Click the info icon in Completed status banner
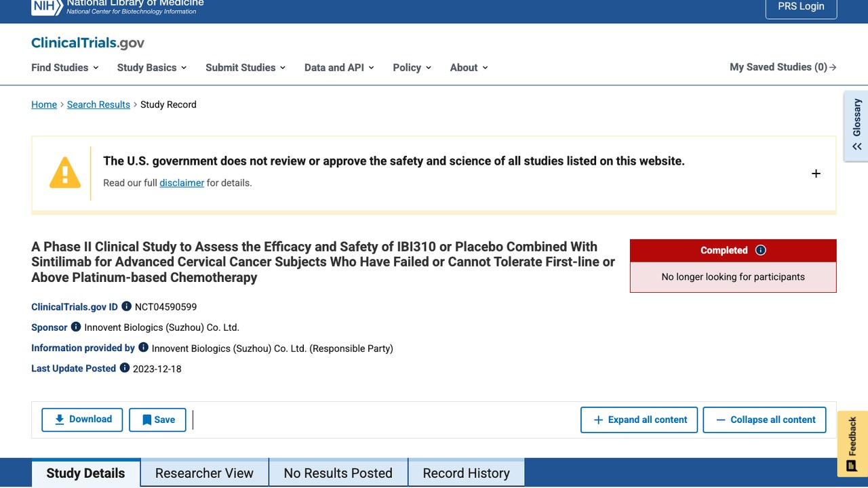The height and width of the screenshot is (488, 868). [761, 250]
